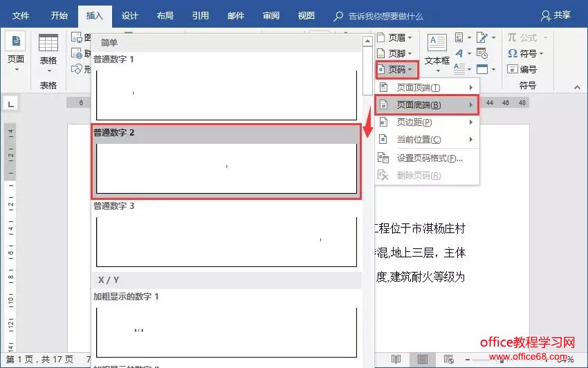Click 删除页码(R) menu item
Viewport: 588px width, 368px height.
pos(427,176)
